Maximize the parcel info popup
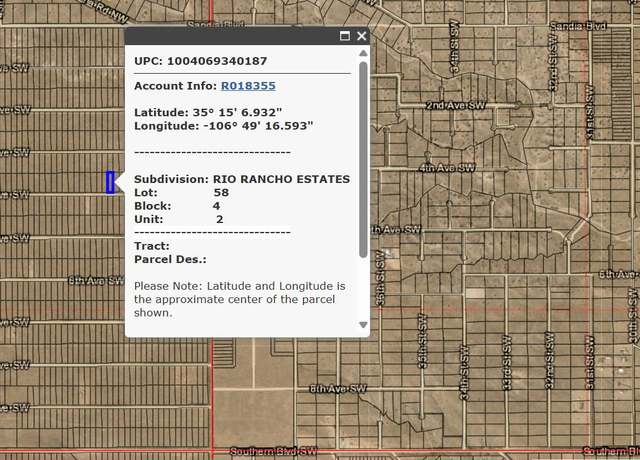The image size is (640, 460). (x=345, y=36)
